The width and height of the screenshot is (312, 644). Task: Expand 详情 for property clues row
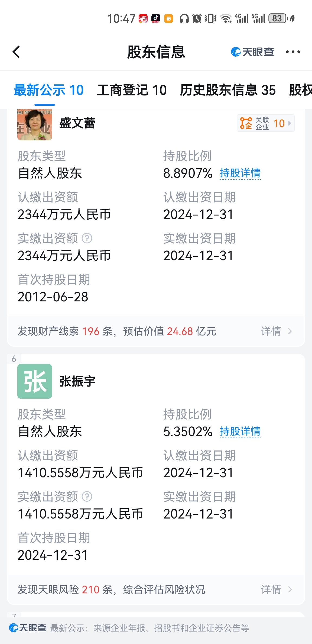(x=276, y=331)
